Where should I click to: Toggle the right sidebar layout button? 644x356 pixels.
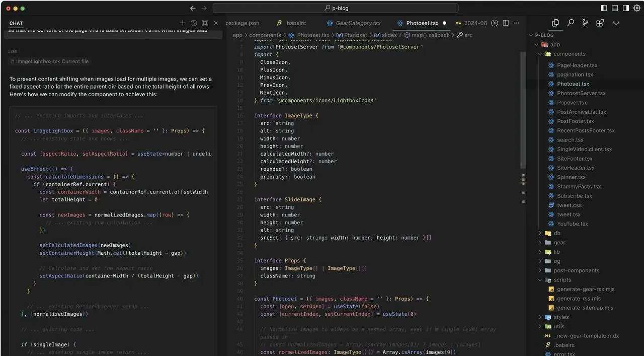[626, 8]
